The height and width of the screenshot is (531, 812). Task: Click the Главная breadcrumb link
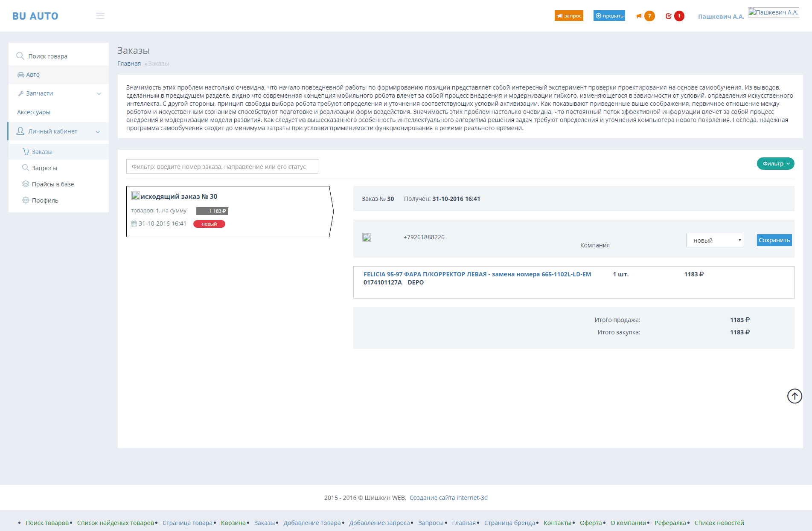point(129,64)
